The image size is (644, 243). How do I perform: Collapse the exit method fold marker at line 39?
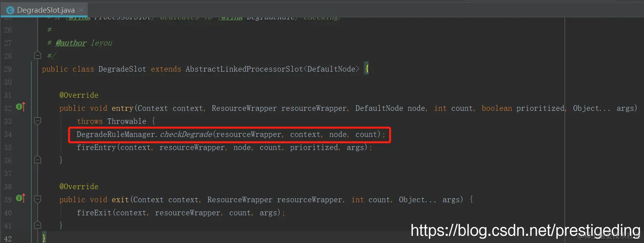(x=38, y=199)
